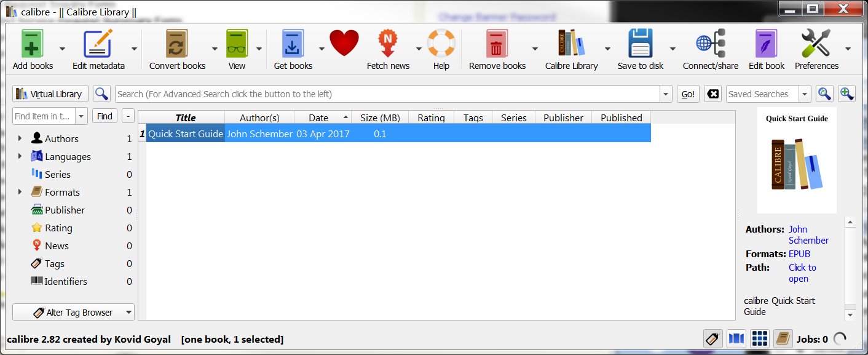Image resolution: width=868 pixels, height=355 pixels.
Task: Expand the Authors tree category
Action: [x=20, y=138]
